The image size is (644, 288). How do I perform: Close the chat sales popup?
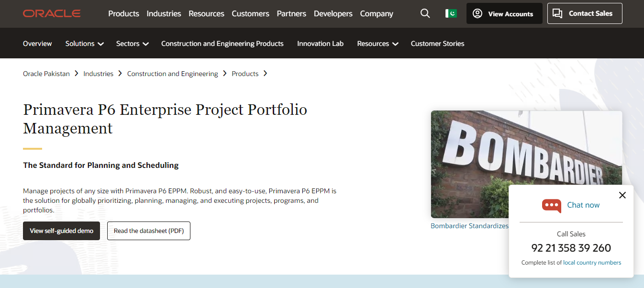point(622,195)
